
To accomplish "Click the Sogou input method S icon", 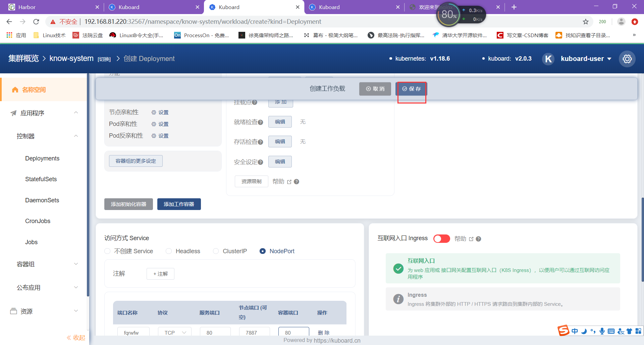I will click(x=563, y=331).
